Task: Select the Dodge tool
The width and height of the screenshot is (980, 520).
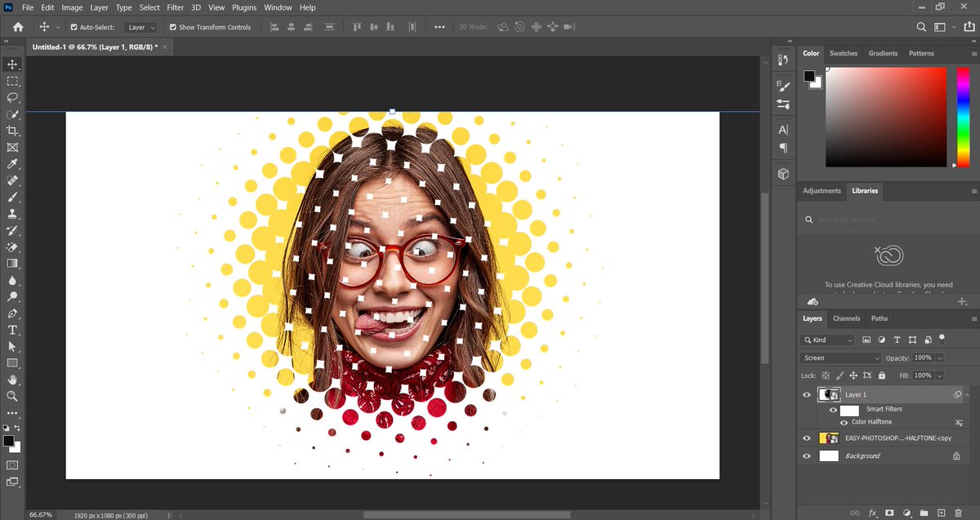Action: tap(12, 296)
